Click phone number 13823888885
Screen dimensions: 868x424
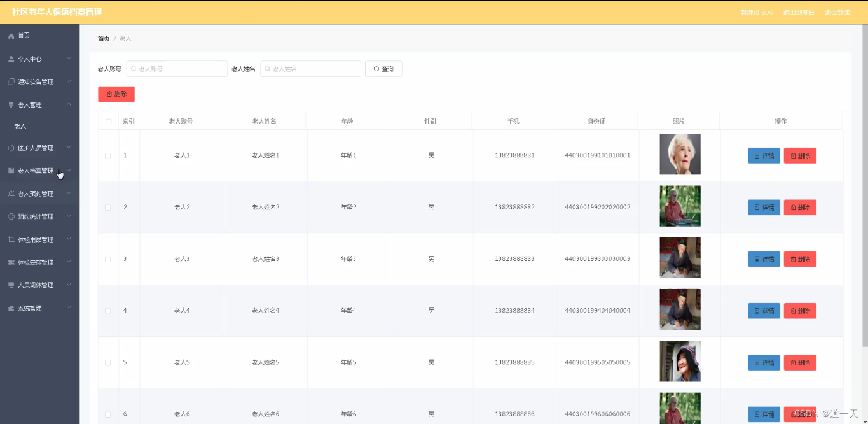tap(514, 362)
